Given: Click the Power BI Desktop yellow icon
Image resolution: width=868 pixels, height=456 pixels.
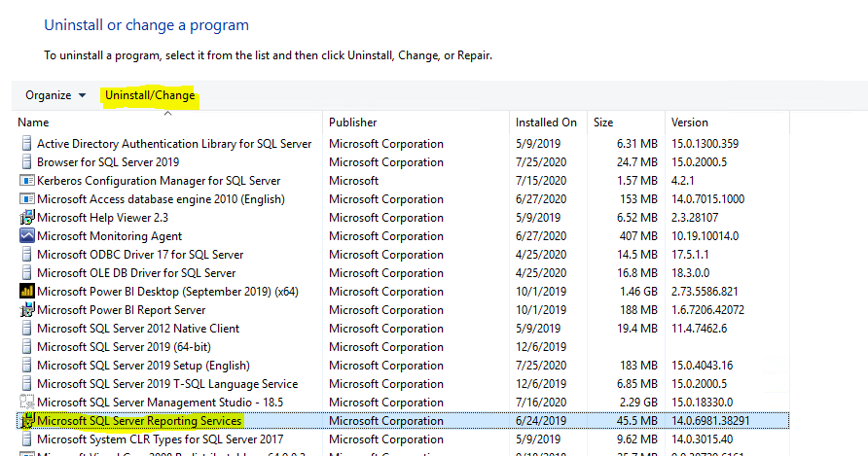Looking at the screenshot, I should tap(26, 291).
